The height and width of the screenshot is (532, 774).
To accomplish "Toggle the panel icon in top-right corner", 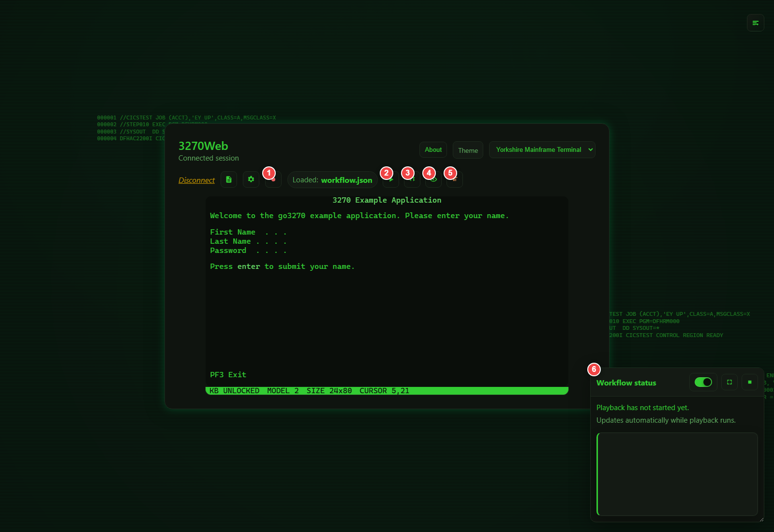I will 755,23.
